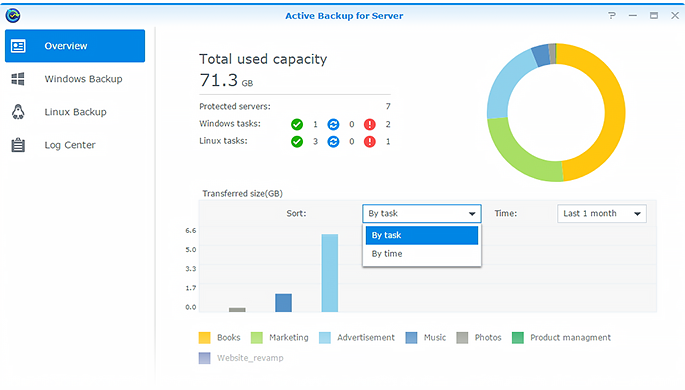This screenshot has height=390, width=685.
Task: Click the 'Linux tasks:' label
Action: tap(223, 141)
